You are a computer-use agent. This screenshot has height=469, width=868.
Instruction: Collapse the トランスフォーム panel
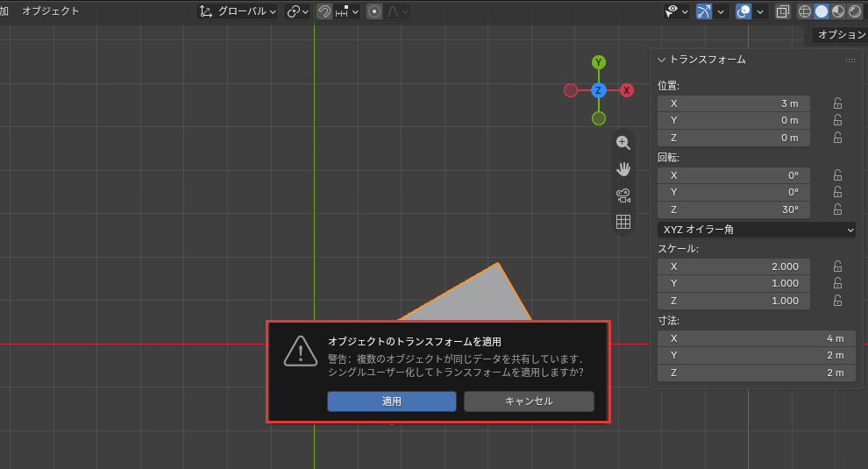[x=661, y=60]
